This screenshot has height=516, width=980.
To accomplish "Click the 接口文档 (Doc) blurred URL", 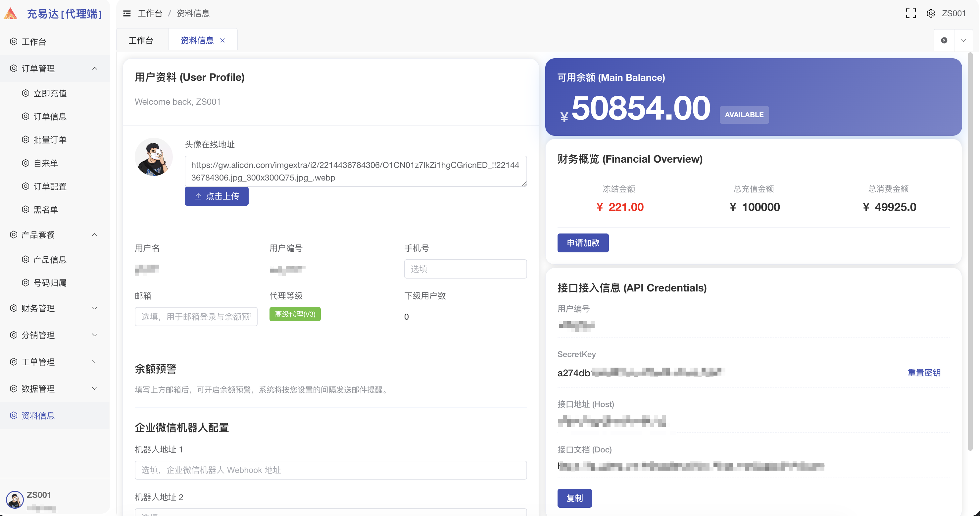I will pyautogui.click(x=691, y=466).
